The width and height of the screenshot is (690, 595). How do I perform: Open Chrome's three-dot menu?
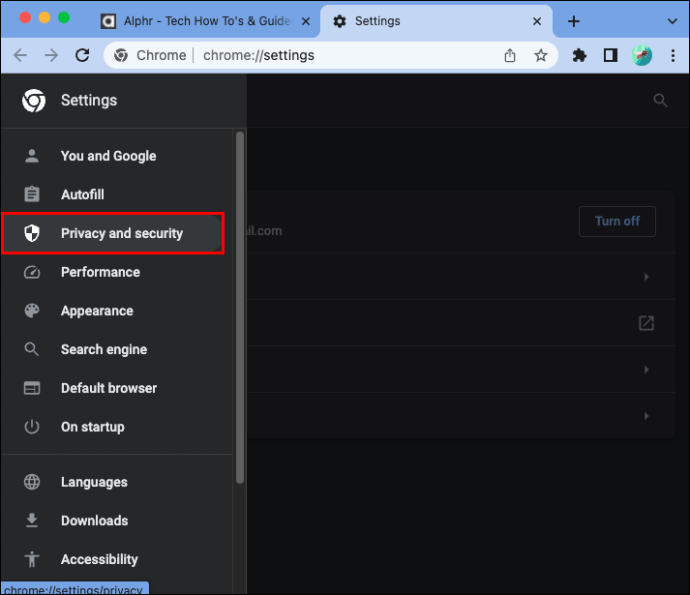(x=672, y=55)
